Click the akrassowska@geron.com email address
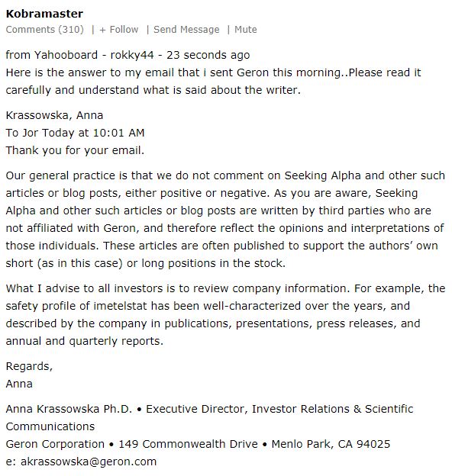The height and width of the screenshot is (476, 452). coord(89,462)
